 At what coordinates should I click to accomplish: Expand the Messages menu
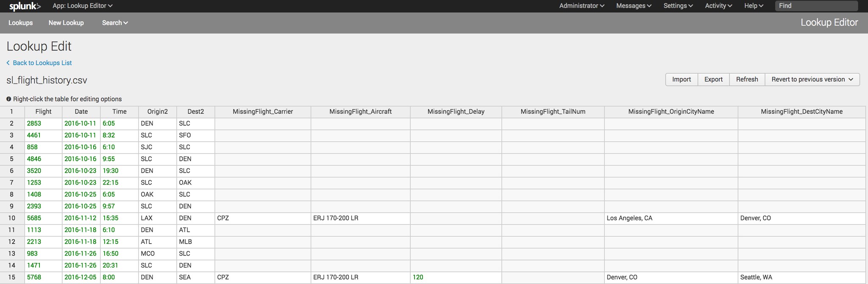coord(634,6)
